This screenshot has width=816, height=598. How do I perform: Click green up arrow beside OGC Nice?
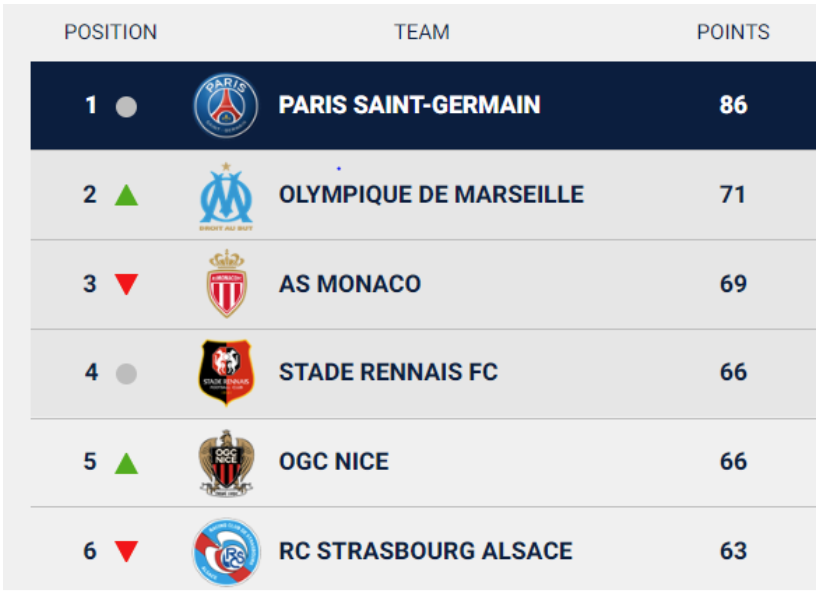[126, 463]
